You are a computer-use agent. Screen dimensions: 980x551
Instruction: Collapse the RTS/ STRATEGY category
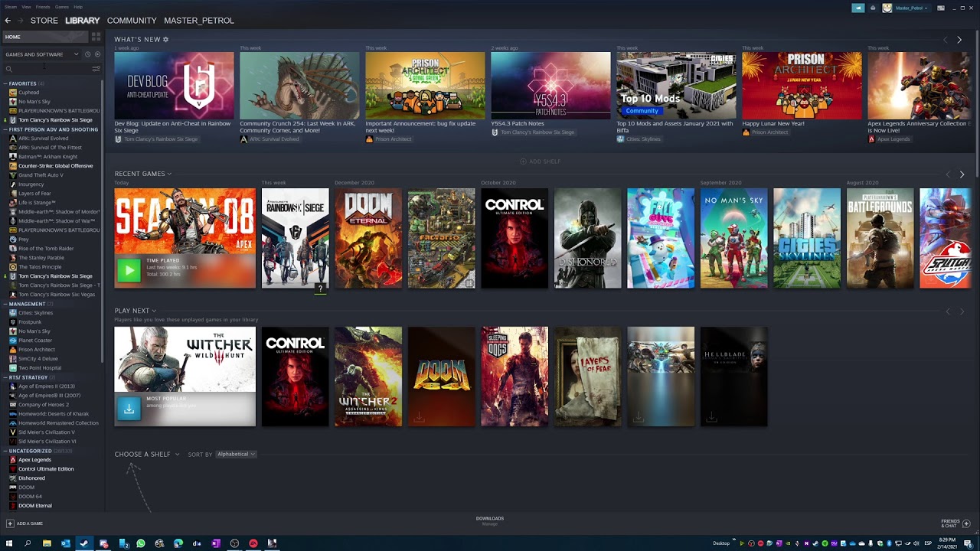5,377
